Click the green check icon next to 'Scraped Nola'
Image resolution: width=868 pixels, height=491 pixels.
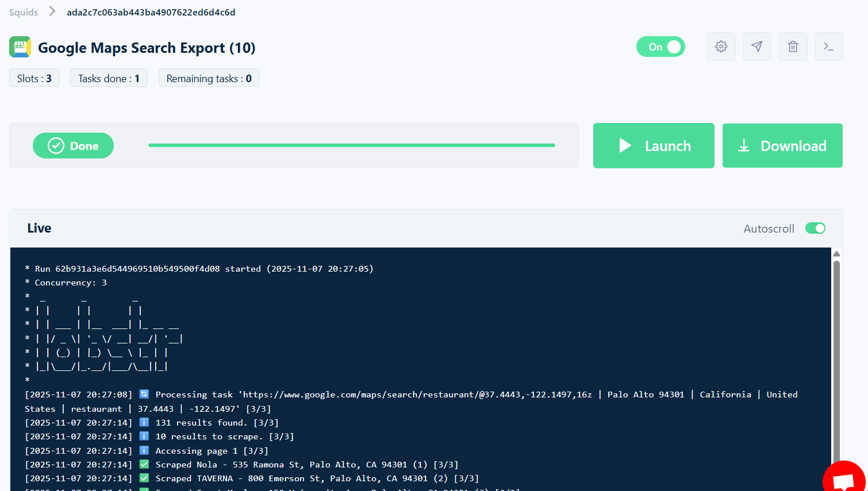(144, 464)
